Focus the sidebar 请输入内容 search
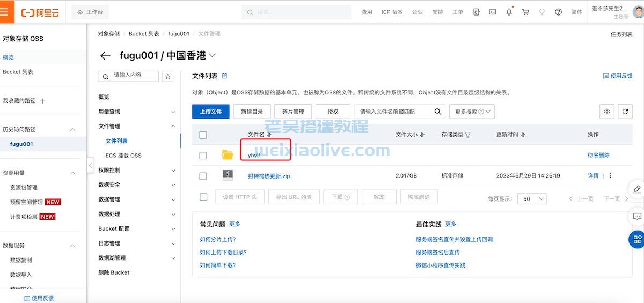The image size is (644, 303). (x=128, y=76)
